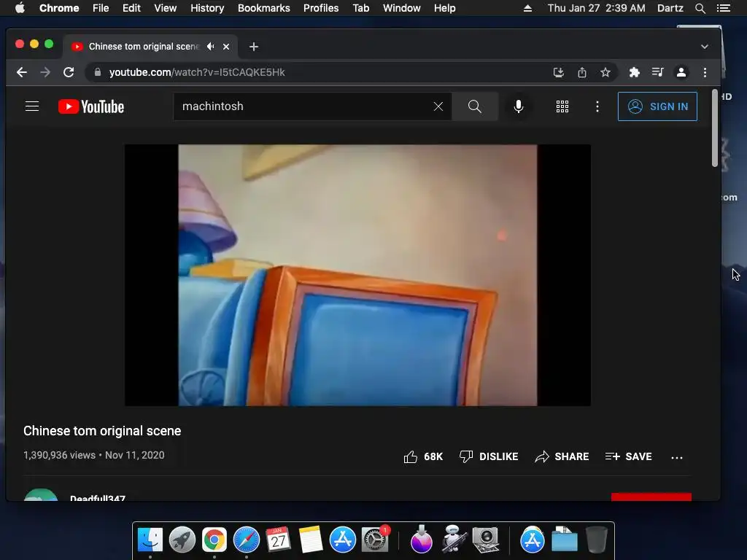The image size is (747, 560).
Task: Click the DISLIKE button
Action: (x=488, y=456)
